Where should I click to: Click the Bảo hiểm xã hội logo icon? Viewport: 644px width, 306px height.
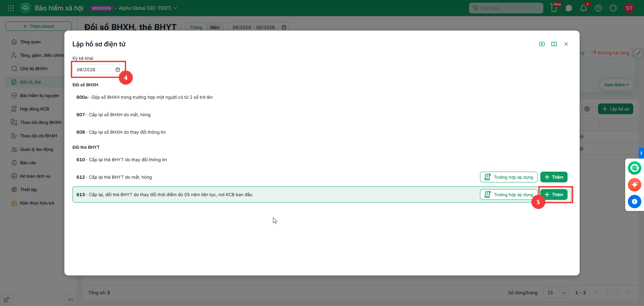point(25,8)
